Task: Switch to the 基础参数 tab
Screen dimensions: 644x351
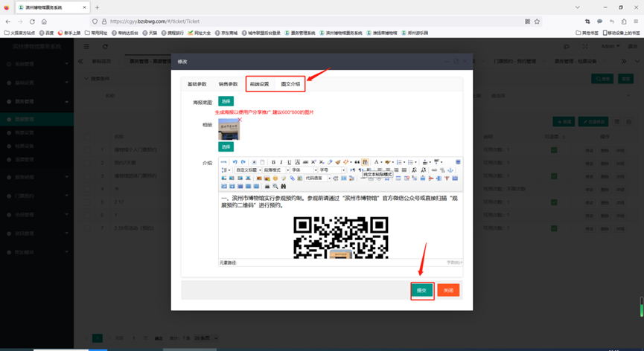Action: tap(197, 84)
